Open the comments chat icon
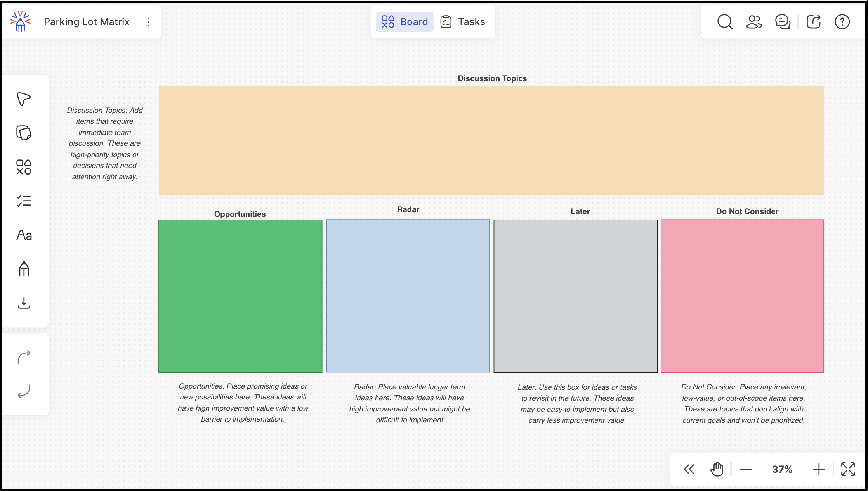This screenshot has width=868, height=491. coord(783,22)
